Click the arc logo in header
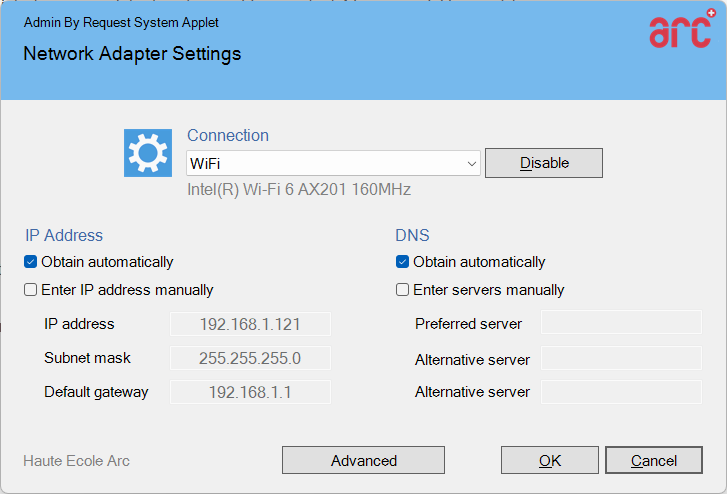727x494 pixels. point(680,31)
